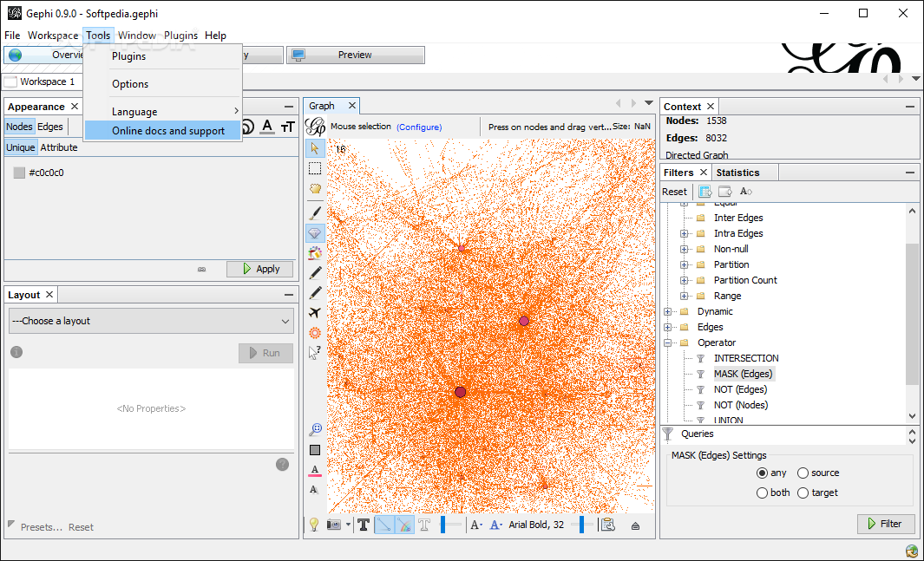Select the direct selection arrow tool

[315, 148]
